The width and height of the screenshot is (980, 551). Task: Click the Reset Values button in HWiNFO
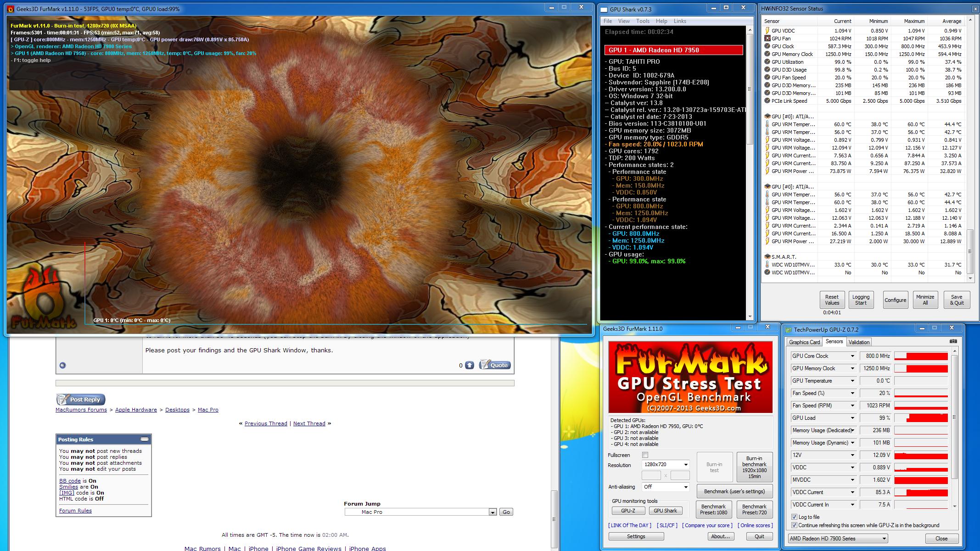pos(832,300)
